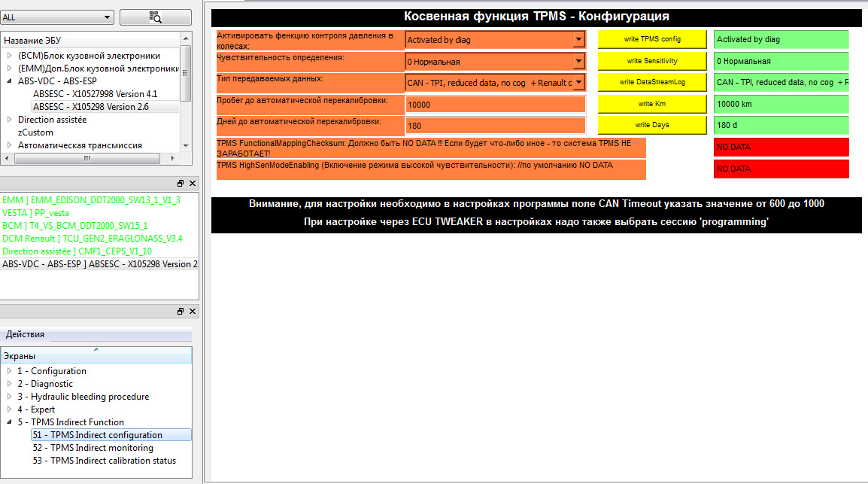The height and width of the screenshot is (484, 868).
Task: Undock the screens panel via float icon
Action: pyautogui.click(x=181, y=312)
